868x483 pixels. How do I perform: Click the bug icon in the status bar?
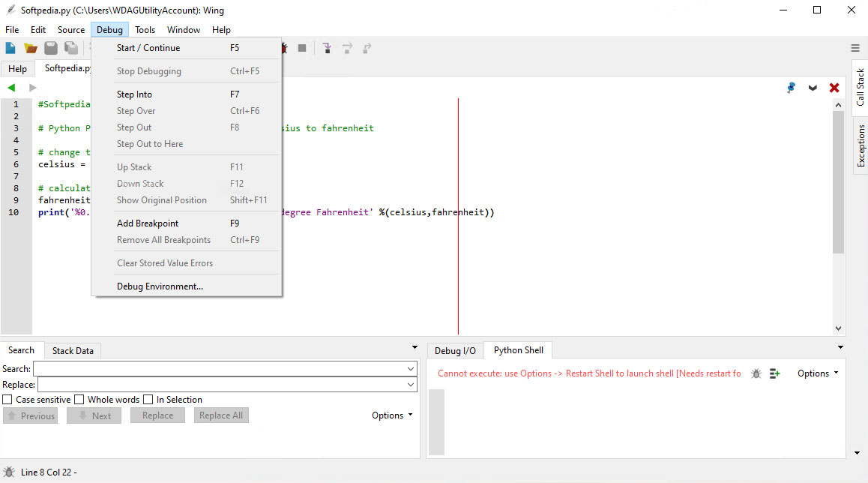point(9,472)
